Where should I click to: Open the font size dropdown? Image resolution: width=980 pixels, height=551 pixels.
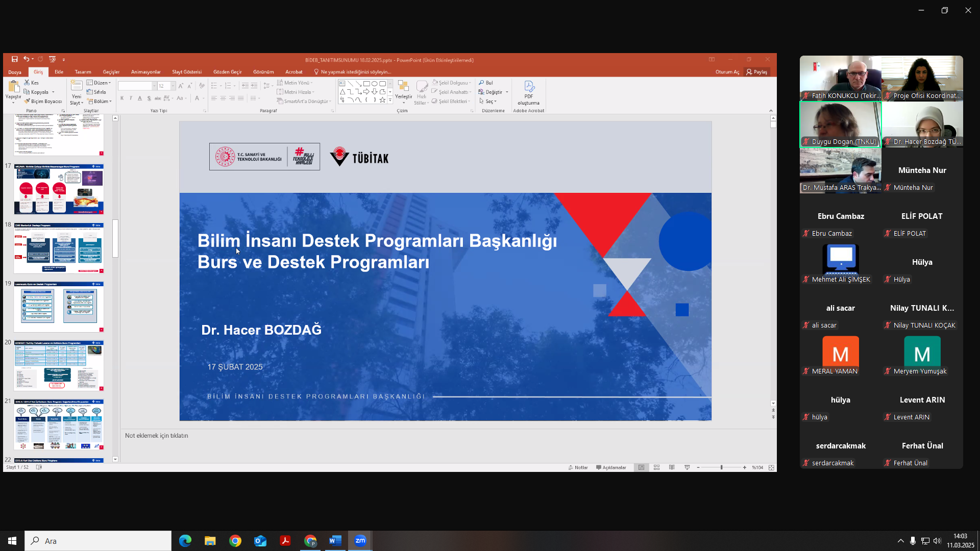tap(173, 86)
